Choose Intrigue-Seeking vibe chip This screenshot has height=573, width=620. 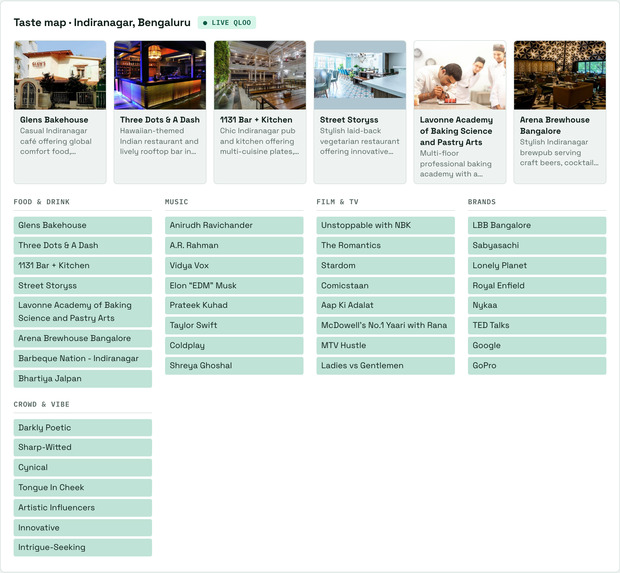click(x=83, y=548)
